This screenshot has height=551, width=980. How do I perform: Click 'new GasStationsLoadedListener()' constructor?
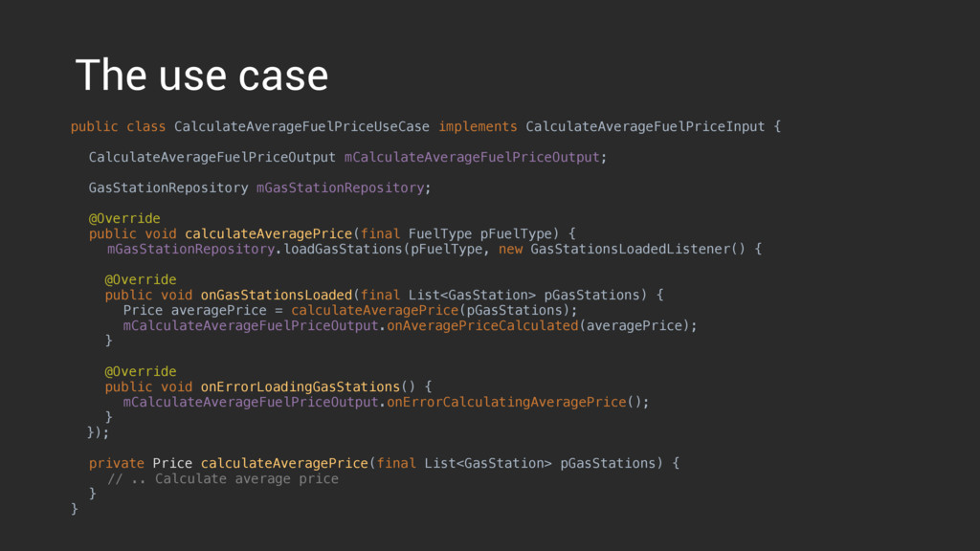622,250
